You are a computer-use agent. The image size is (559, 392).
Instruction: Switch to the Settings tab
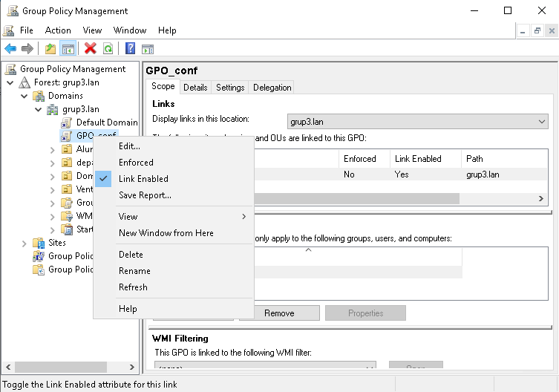click(x=230, y=88)
